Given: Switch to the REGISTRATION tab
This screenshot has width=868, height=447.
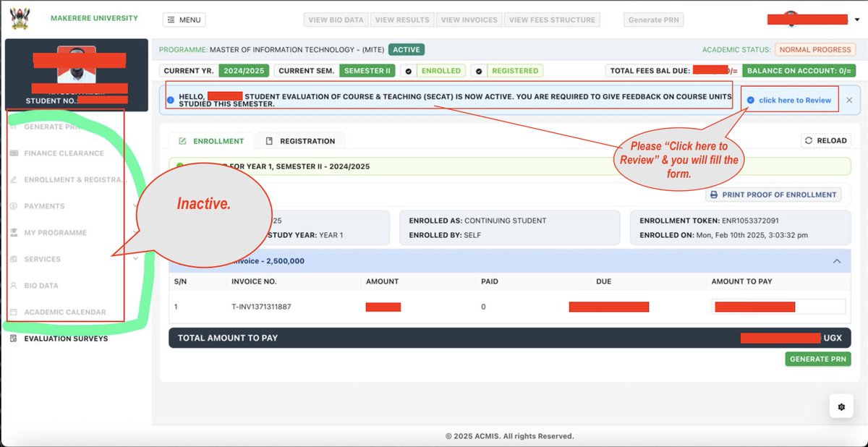Looking at the screenshot, I should tap(300, 141).
